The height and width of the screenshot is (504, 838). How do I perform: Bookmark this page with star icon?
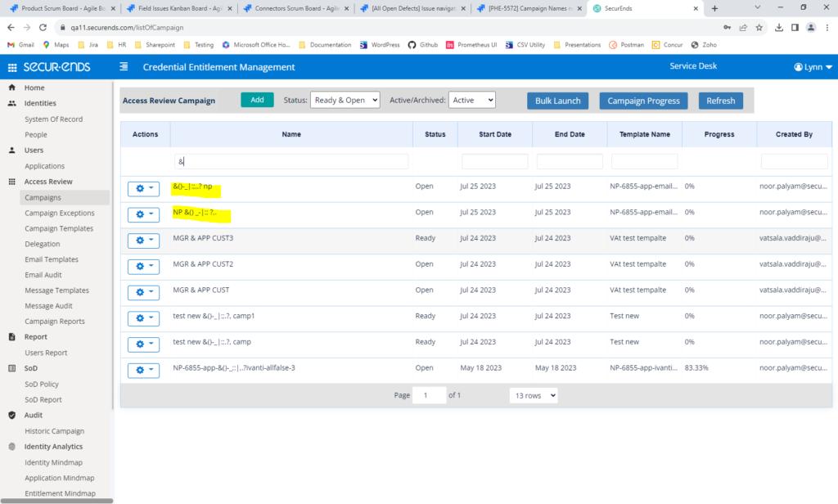[759, 27]
